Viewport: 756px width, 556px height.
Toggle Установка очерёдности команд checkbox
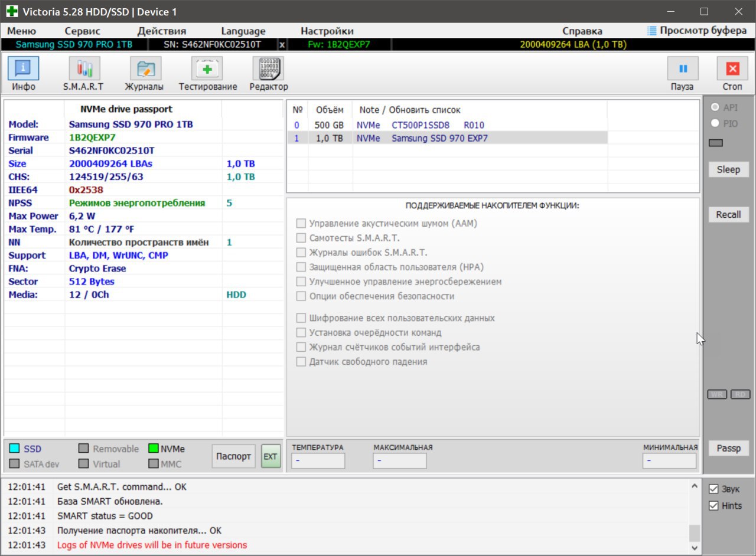301,332
